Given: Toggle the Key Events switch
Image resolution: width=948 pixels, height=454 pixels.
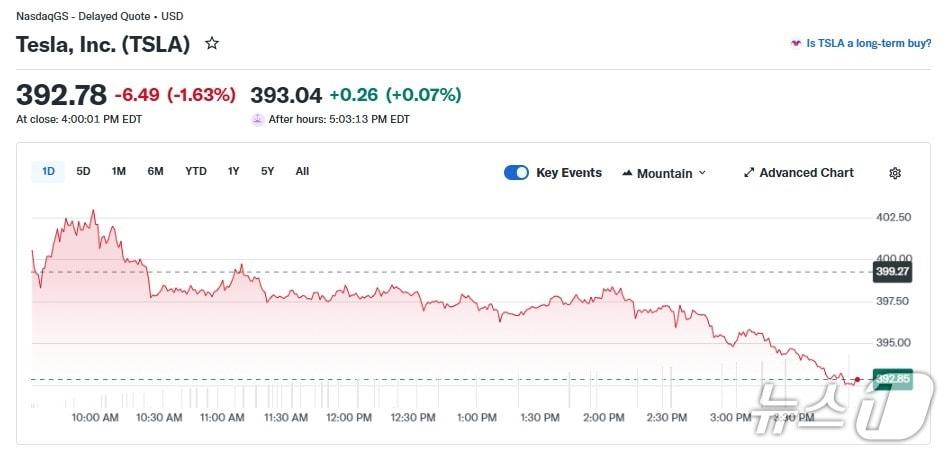Looking at the screenshot, I should click(516, 173).
